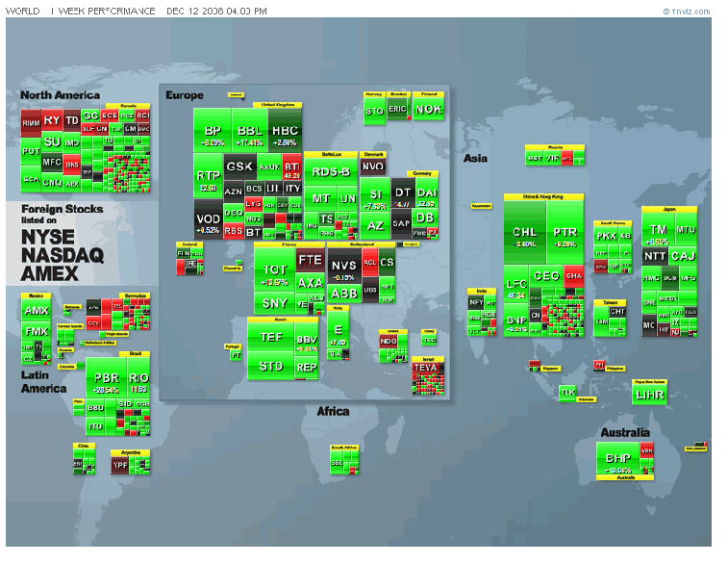The width and height of the screenshot is (728, 563).
Task: Click the red RBS tile
Action: (234, 230)
